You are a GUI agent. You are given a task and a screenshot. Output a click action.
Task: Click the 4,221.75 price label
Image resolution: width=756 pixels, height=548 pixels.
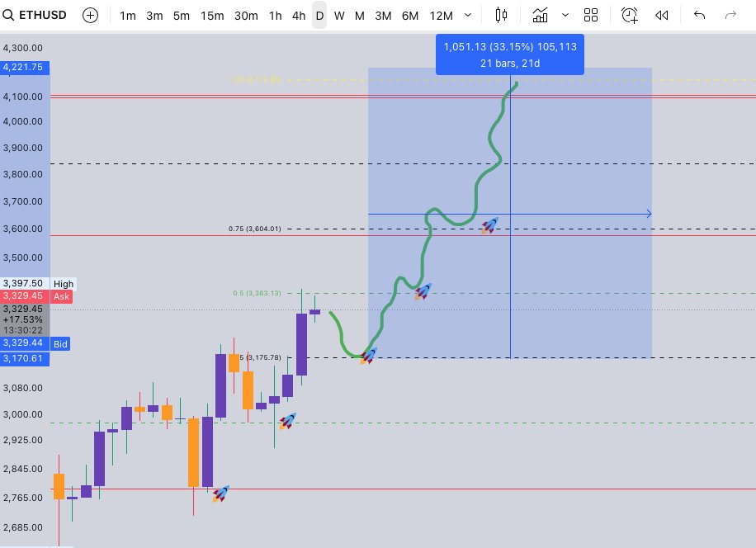pos(25,67)
